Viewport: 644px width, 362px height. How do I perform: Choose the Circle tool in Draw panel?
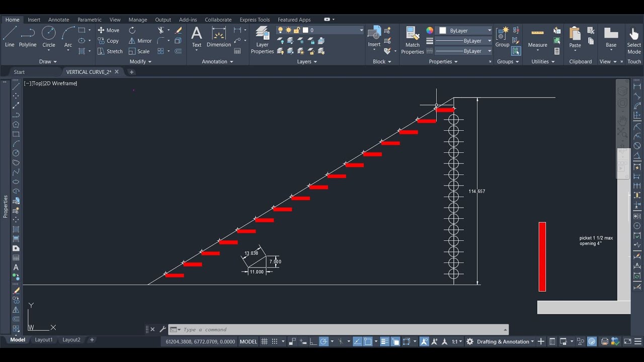(x=49, y=37)
